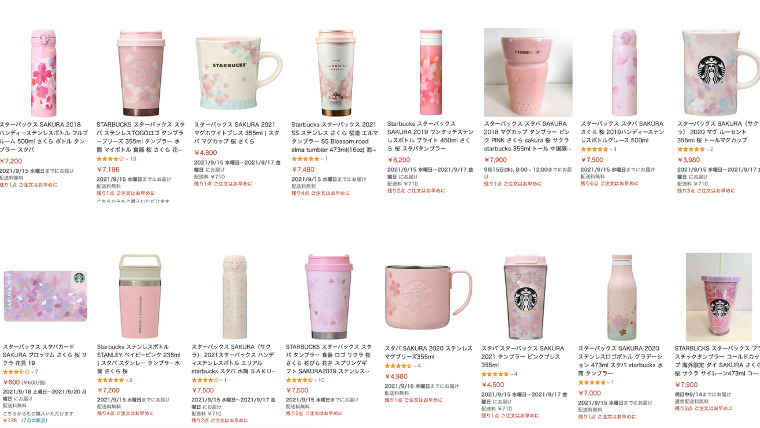Select the siren logo 2020 mug image

[720, 72]
